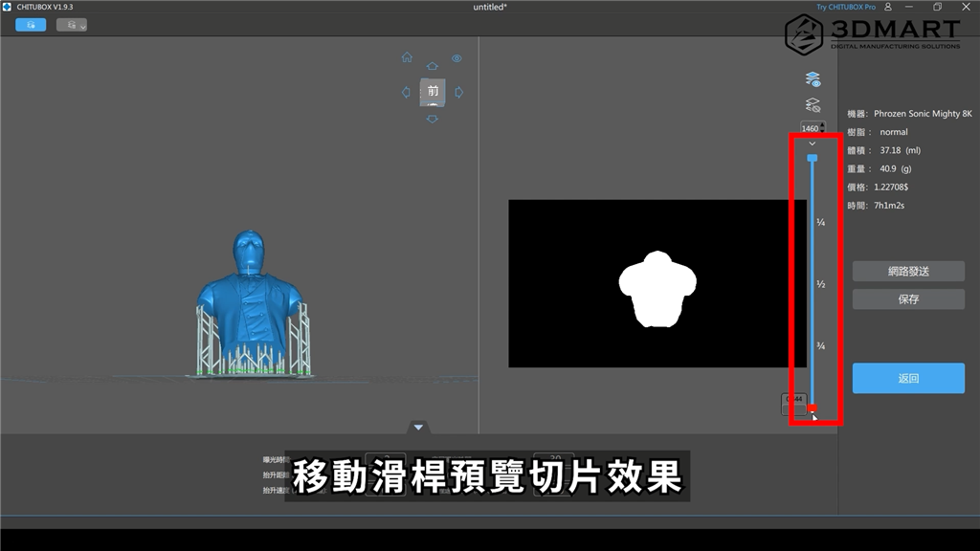
Task: Select the blue highlighted toolbar tab
Action: 31,25
